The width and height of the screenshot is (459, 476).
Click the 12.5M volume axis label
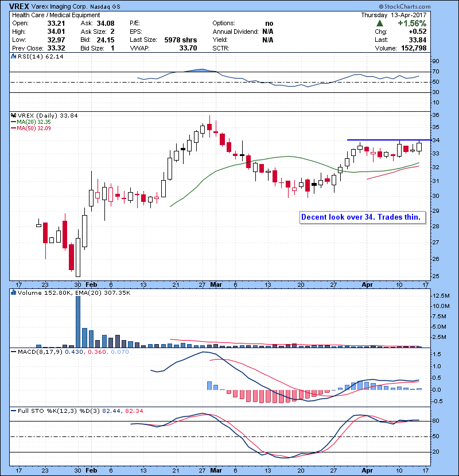(441, 296)
